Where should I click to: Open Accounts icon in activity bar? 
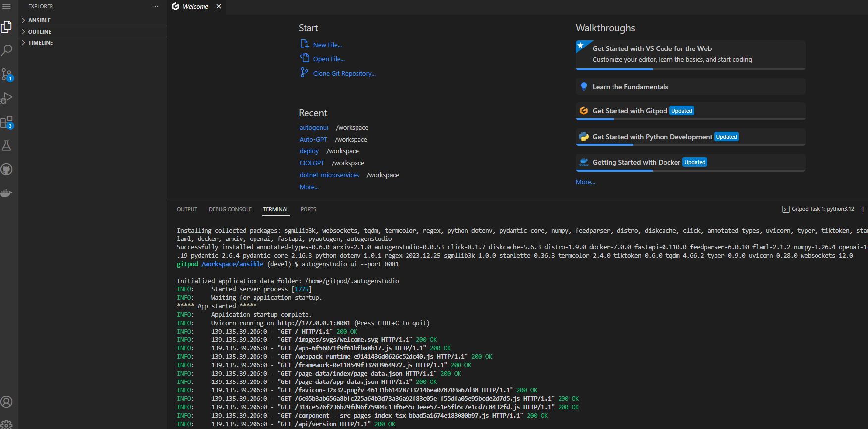coord(6,402)
